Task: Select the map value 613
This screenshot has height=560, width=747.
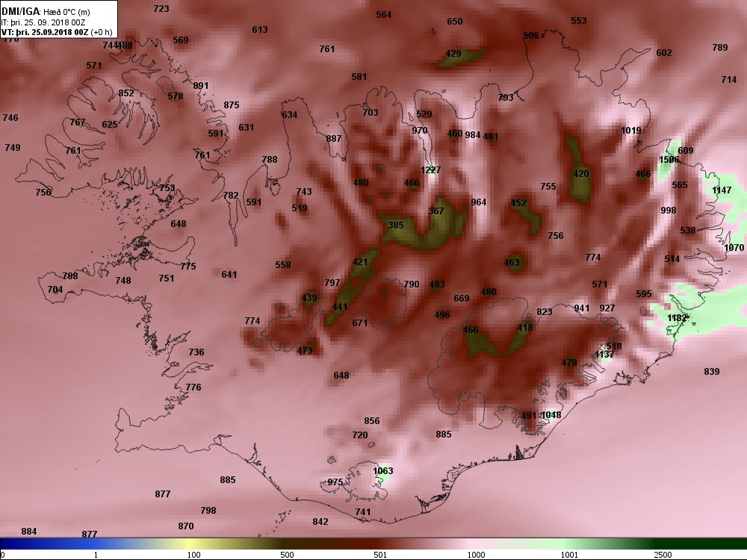Action: 260,30
